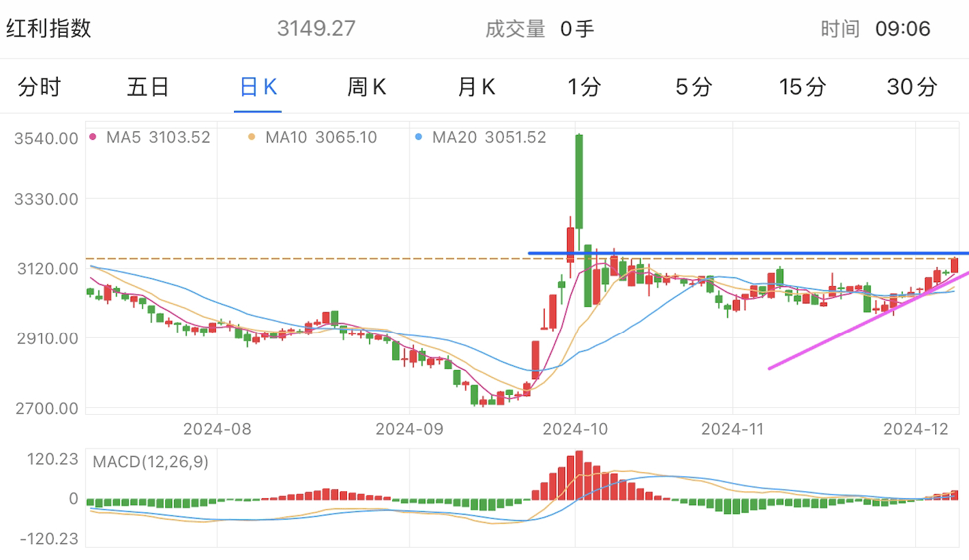
Task: Click the MA5 3103.52 legend text
Action: tap(158, 137)
